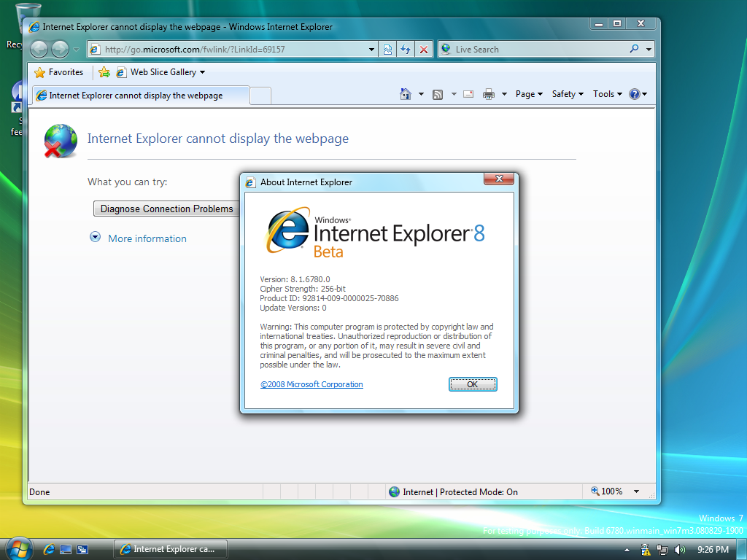Viewport: 747px width, 560px height.
Task: Click the Switch between windows icon
Action: tap(82, 550)
